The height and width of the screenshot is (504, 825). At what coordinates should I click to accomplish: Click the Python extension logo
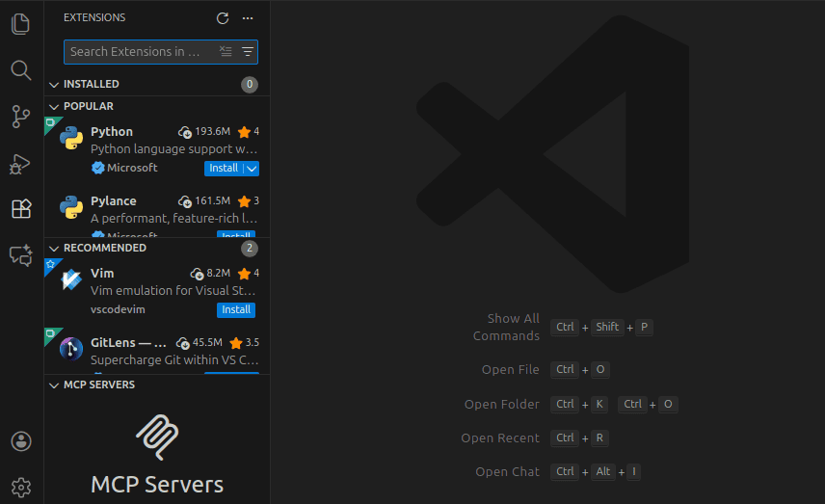pos(71,138)
